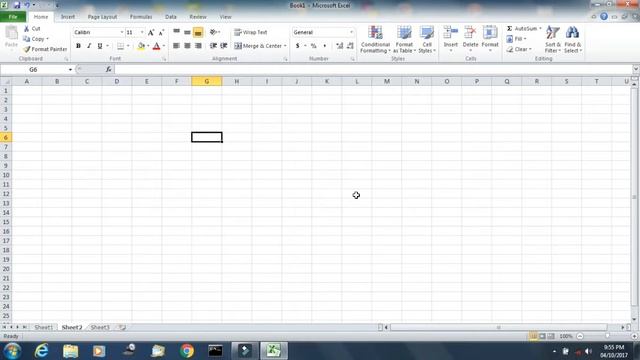Switch to Page Break Preview in status bar
Viewport: 640px width, 360px height.
(551, 336)
